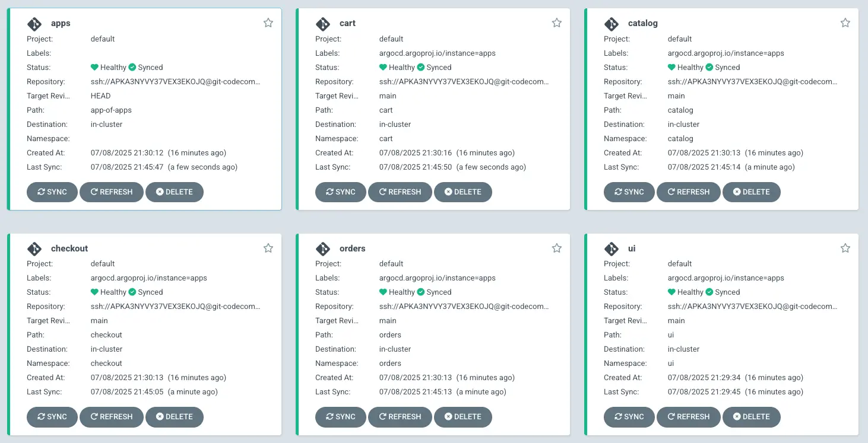Refresh the ui application
Image resolution: width=868 pixels, height=443 pixels.
688,417
